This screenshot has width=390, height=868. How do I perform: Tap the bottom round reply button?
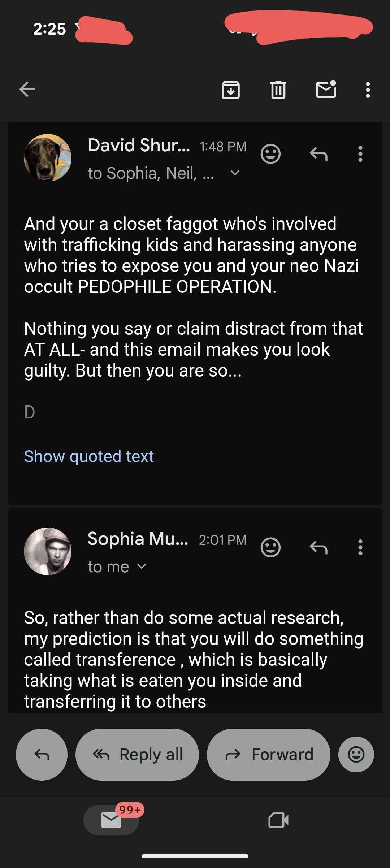(42, 755)
